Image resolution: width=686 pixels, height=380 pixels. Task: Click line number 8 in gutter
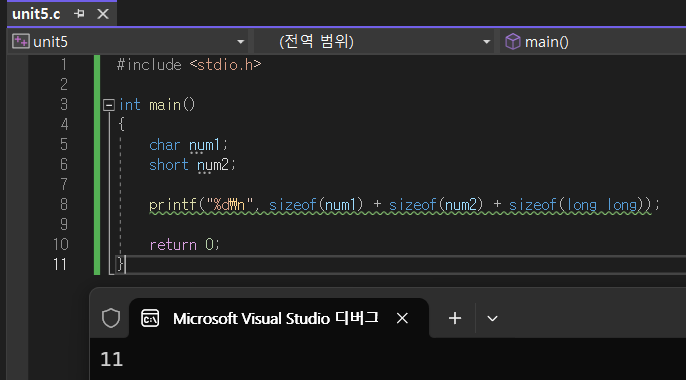point(64,204)
